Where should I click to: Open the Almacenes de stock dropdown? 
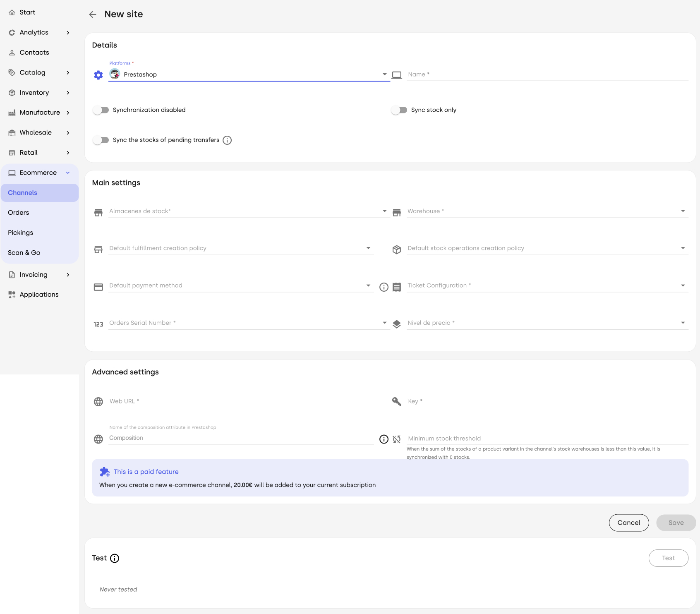pyautogui.click(x=249, y=211)
